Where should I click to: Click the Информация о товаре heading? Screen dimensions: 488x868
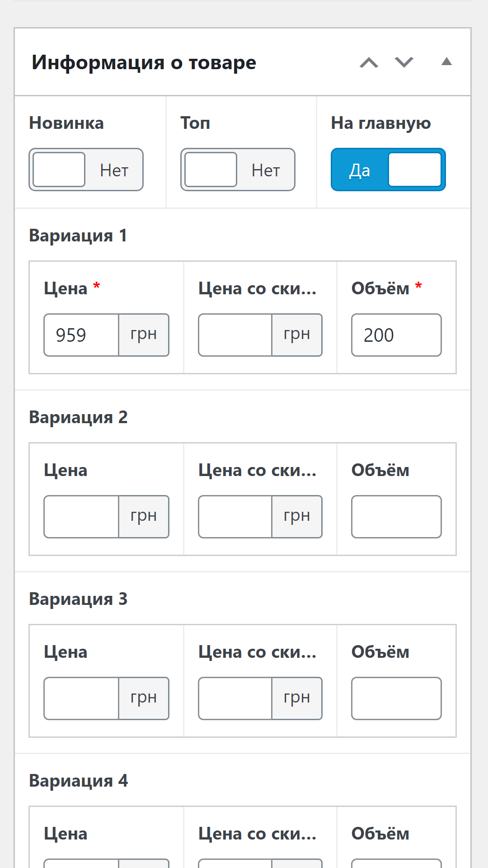[x=144, y=62]
